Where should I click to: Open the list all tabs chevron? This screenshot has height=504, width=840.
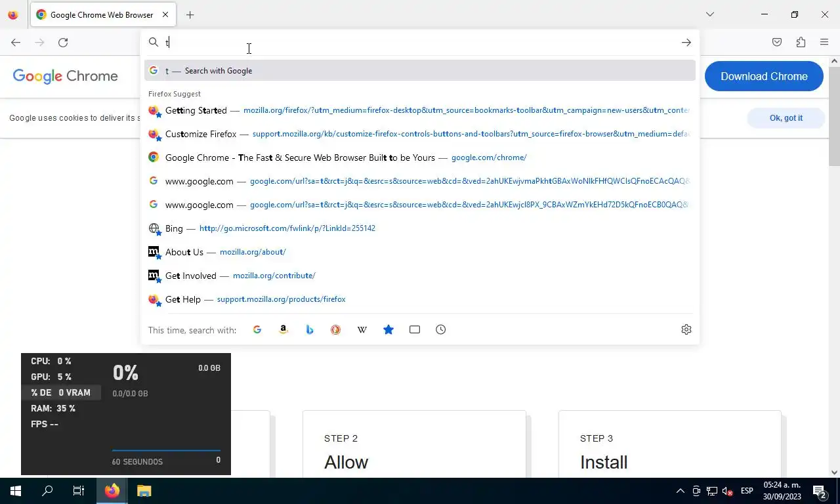710,14
